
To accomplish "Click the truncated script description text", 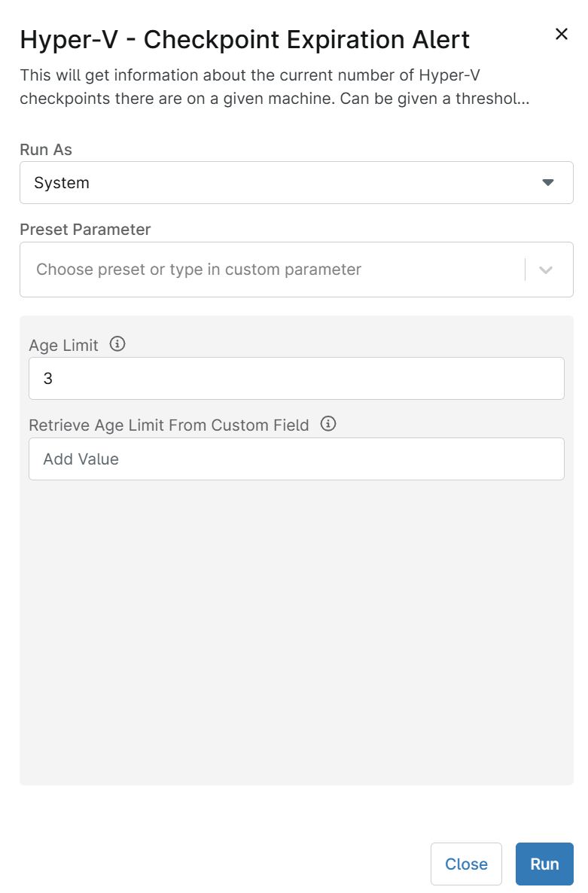I will click(274, 87).
